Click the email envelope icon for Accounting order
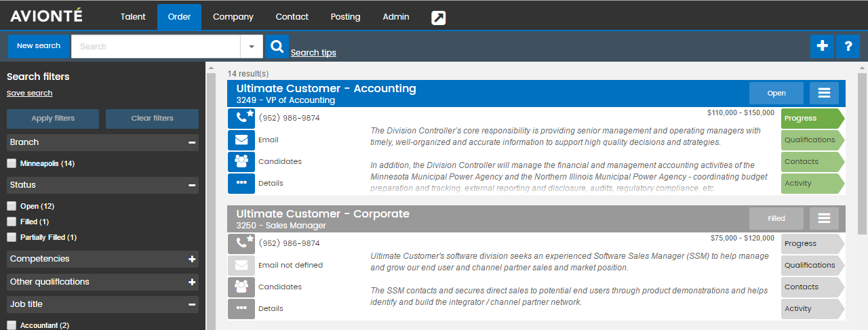Screen dimensions: 868x330 (x=241, y=140)
